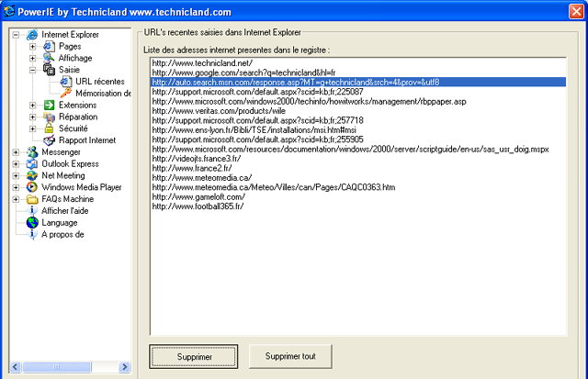
Task: Click tree scrollbar left arrow
Action: click(16, 367)
